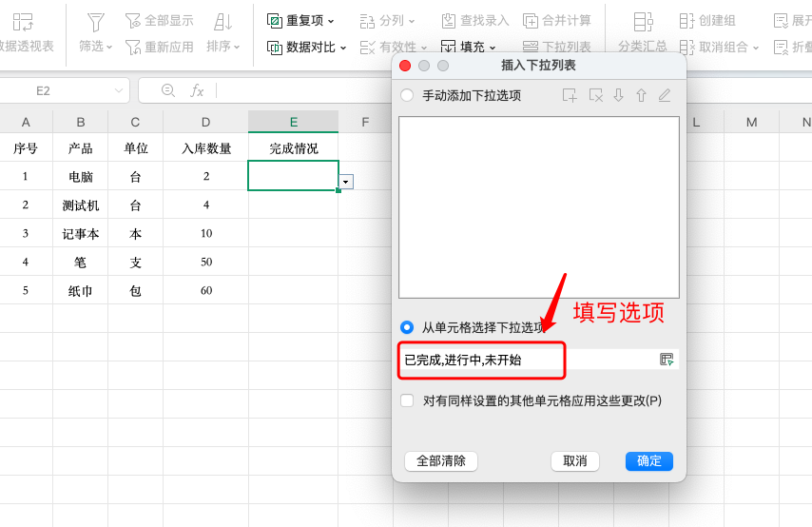Open the pivot table tool

tap(26, 32)
